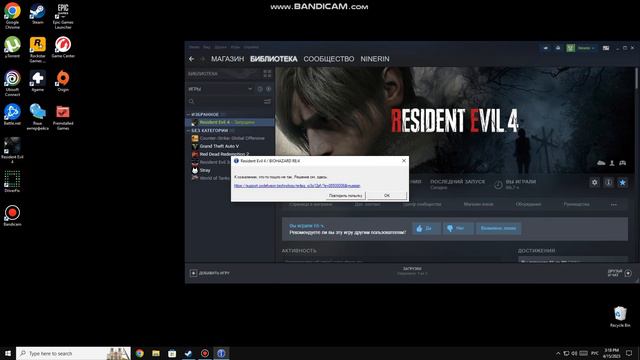Open friends and chat button
This screenshot has width=640, height=360.
620,273
